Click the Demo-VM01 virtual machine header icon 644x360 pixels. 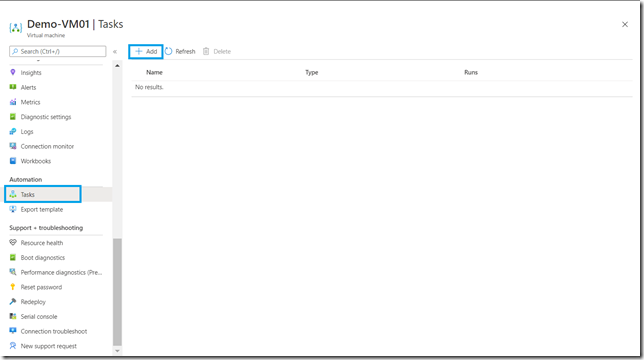tap(16, 28)
